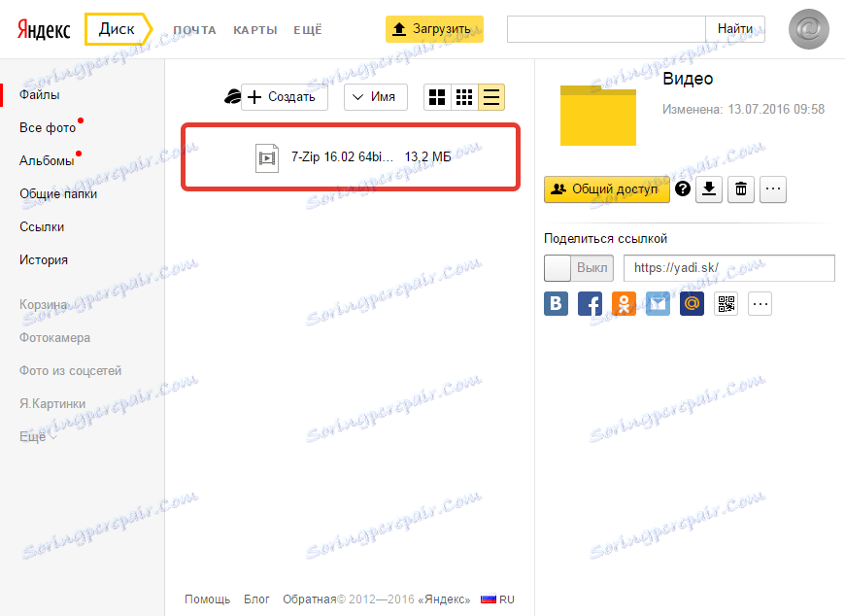The width and height of the screenshot is (845, 616).
Task: Open the Имя sort dropdown
Action: [x=376, y=97]
